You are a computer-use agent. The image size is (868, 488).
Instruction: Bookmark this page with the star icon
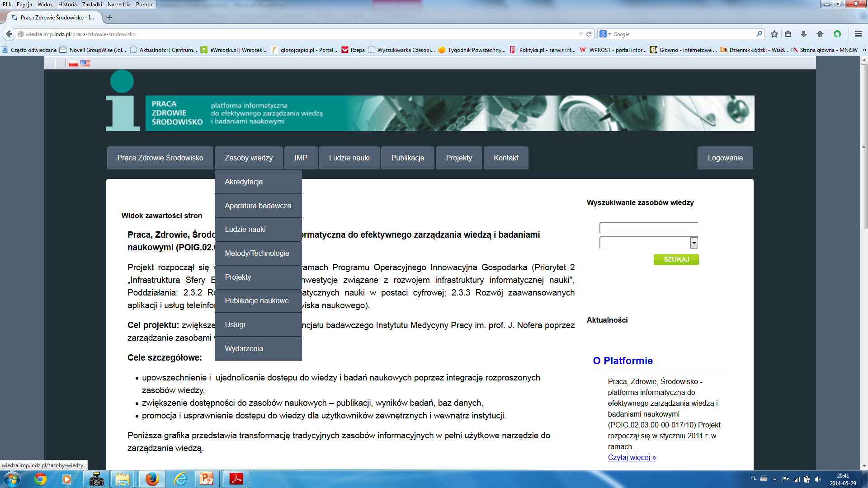click(x=774, y=34)
